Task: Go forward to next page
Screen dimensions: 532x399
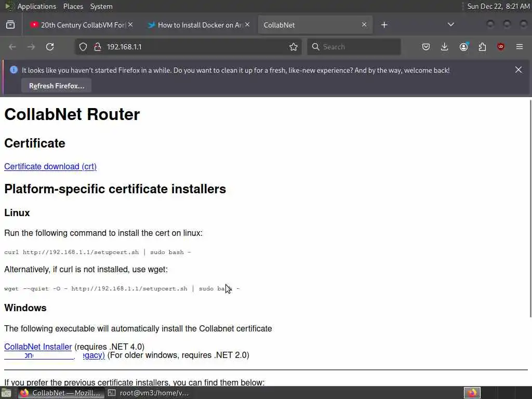Action: (31, 47)
